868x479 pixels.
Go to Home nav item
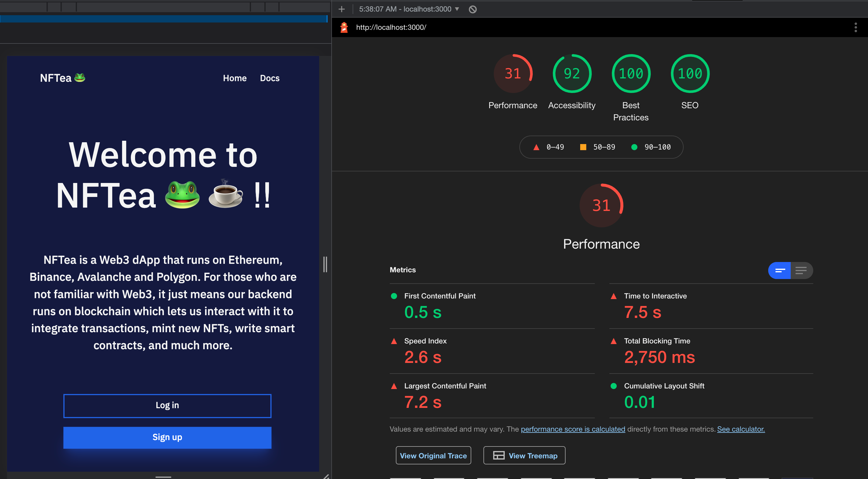(235, 78)
